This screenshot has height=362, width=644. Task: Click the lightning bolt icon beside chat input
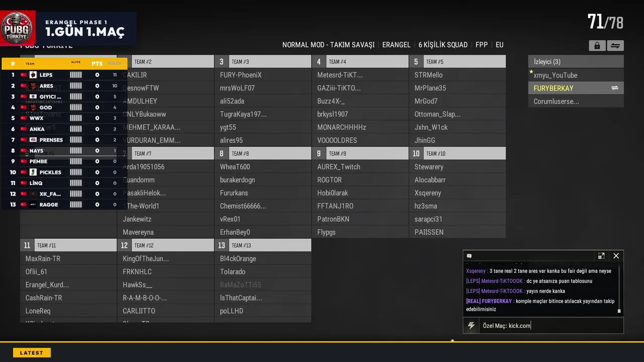471,326
